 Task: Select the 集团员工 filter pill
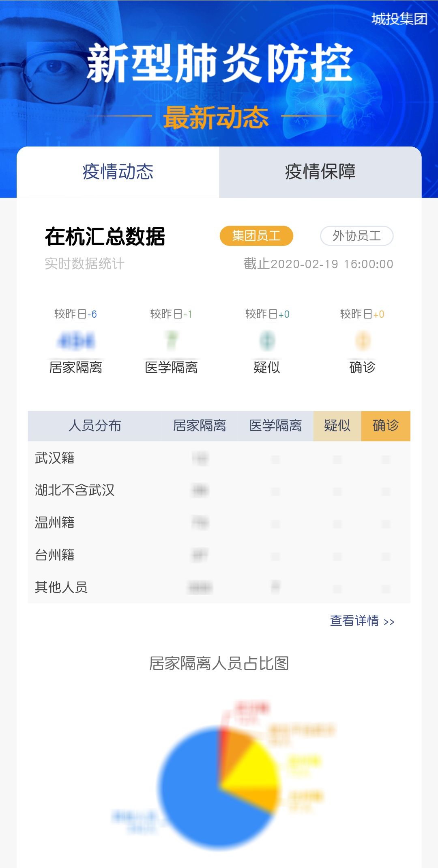(x=256, y=236)
